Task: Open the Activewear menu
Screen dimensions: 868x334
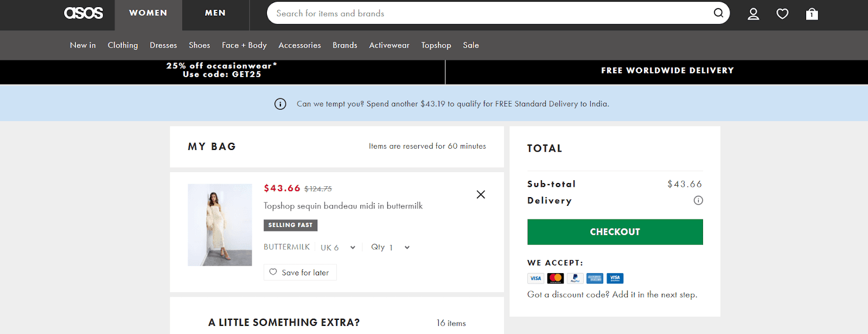Action: point(389,45)
